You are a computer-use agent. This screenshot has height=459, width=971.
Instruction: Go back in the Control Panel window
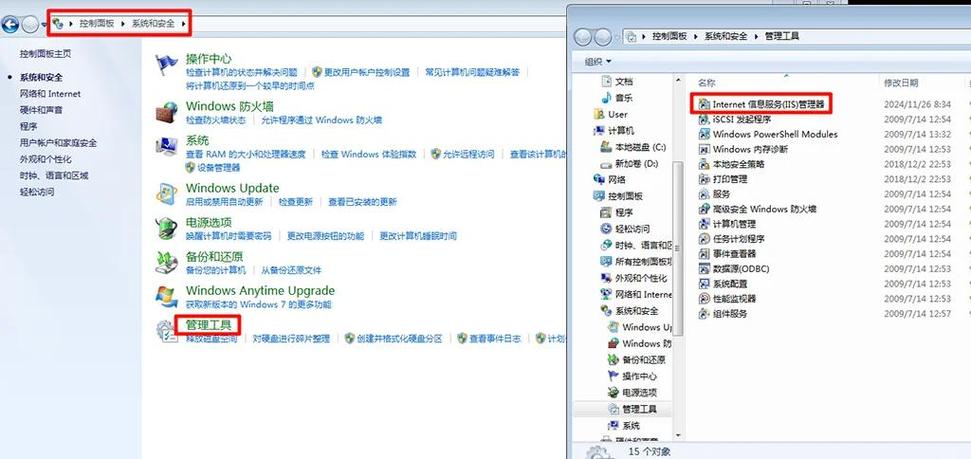[10, 25]
